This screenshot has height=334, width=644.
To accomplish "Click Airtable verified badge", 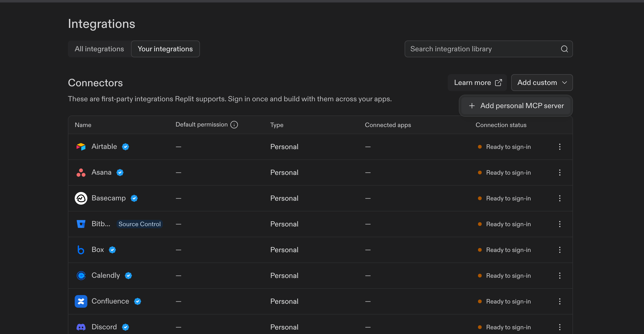I will click(x=125, y=147).
